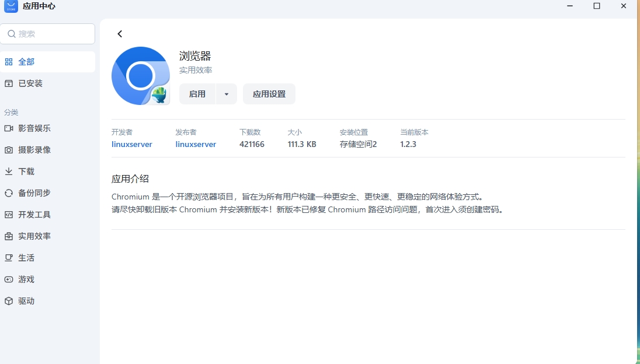
Task: Open the 游戏 category label
Action: coord(26,279)
